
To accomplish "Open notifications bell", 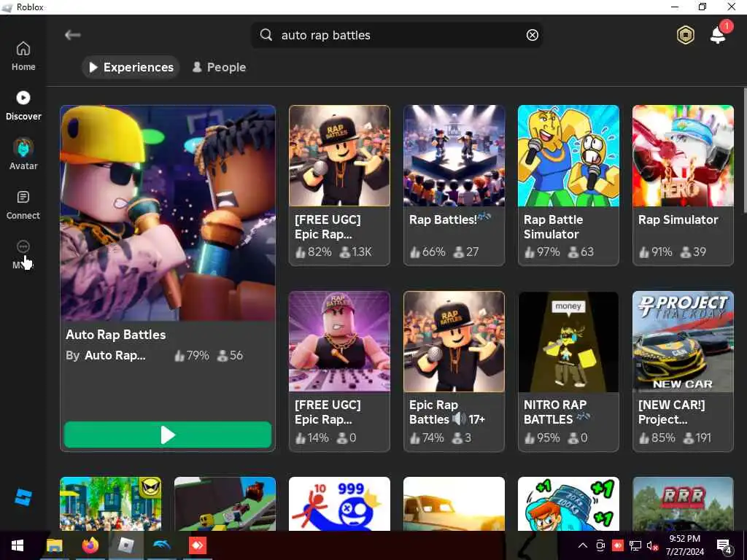I will [719, 34].
